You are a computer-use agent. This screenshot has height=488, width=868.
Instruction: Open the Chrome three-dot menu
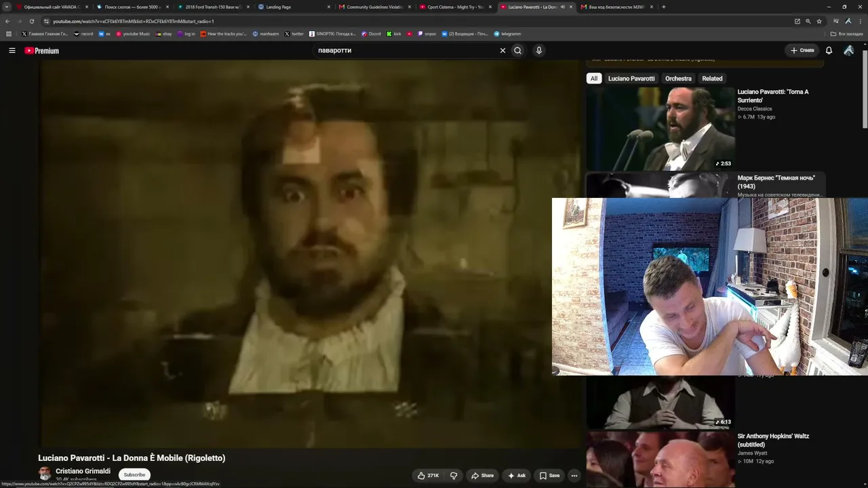coord(861,21)
